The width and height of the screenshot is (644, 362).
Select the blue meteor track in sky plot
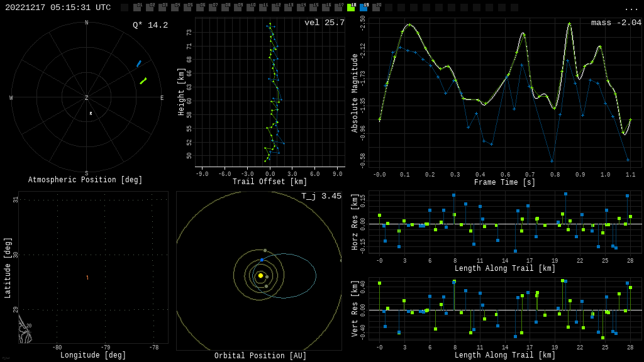pos(139,63)
